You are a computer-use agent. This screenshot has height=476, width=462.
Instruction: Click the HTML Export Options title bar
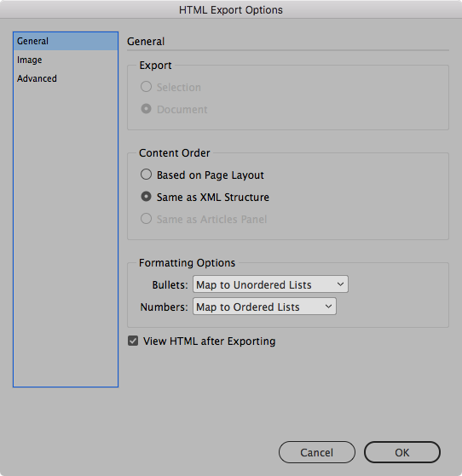[x=231, y=9]
